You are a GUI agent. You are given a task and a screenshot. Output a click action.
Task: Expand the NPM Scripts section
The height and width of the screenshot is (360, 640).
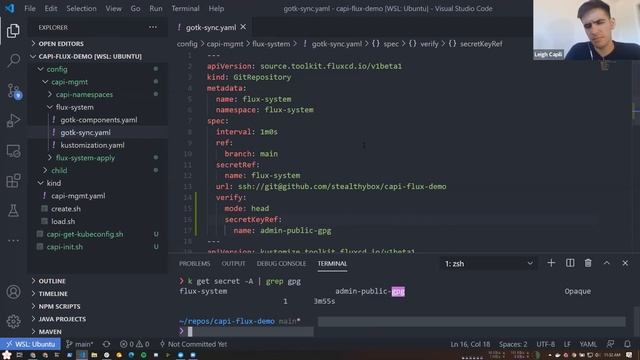coord(59,306)
